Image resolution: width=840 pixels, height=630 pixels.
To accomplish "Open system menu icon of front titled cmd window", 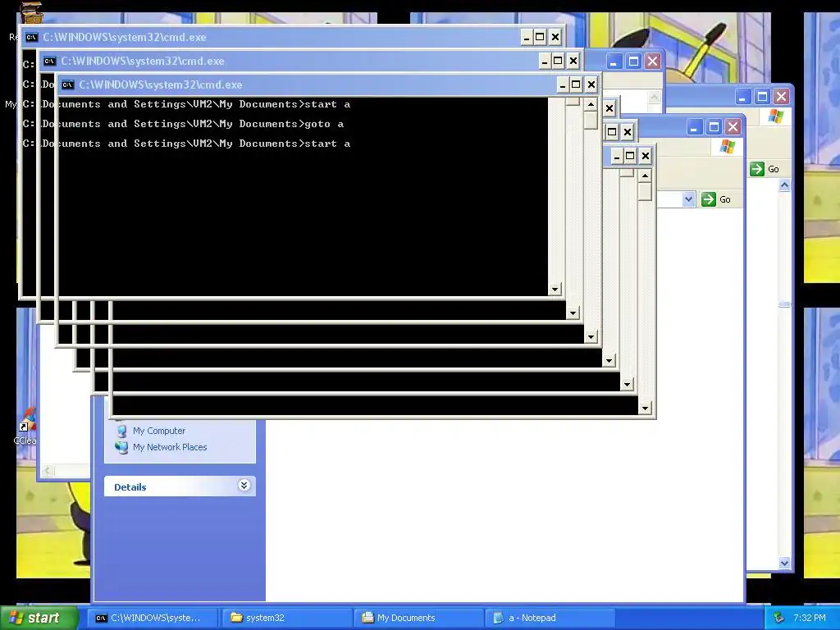I will pos(68,84).
